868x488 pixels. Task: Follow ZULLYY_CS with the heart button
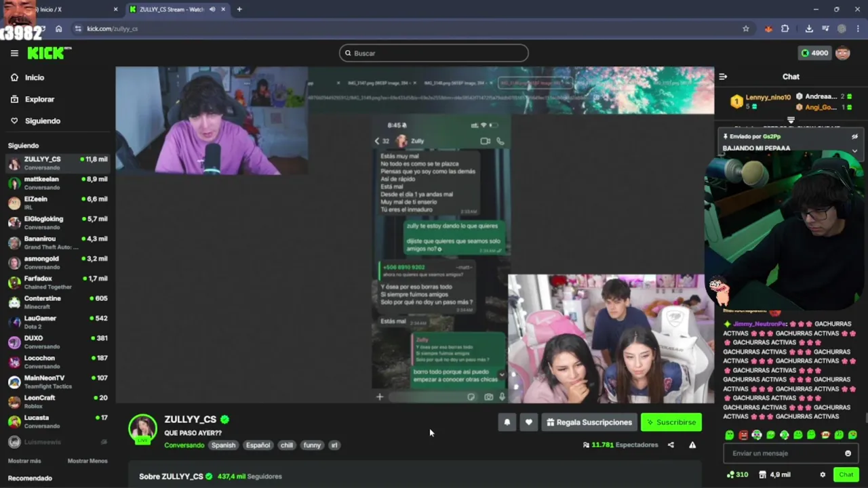tap(529, 422)
